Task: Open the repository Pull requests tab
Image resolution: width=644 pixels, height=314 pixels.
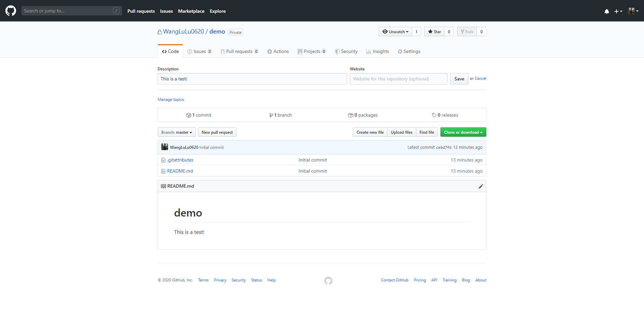Action: pyautogui.click(x=239, y=51)
